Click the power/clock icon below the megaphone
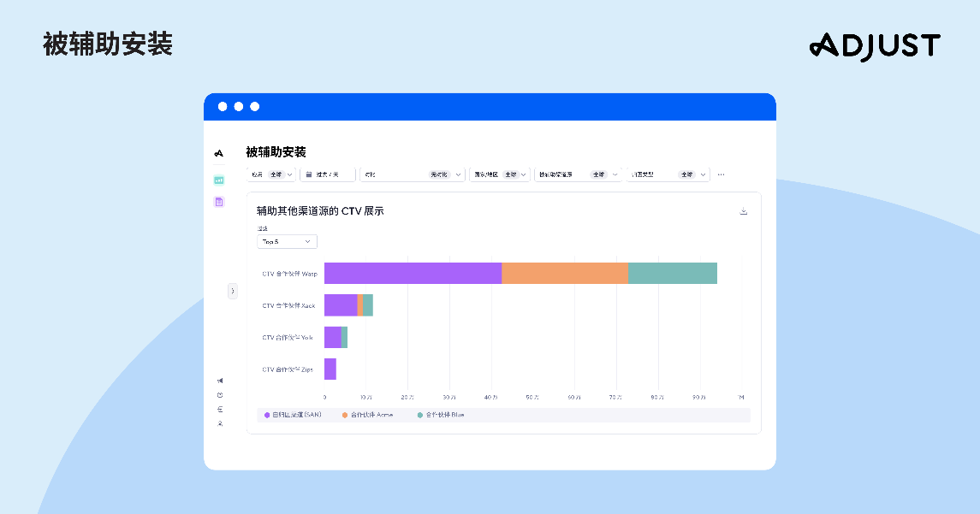 pos(220,395)
